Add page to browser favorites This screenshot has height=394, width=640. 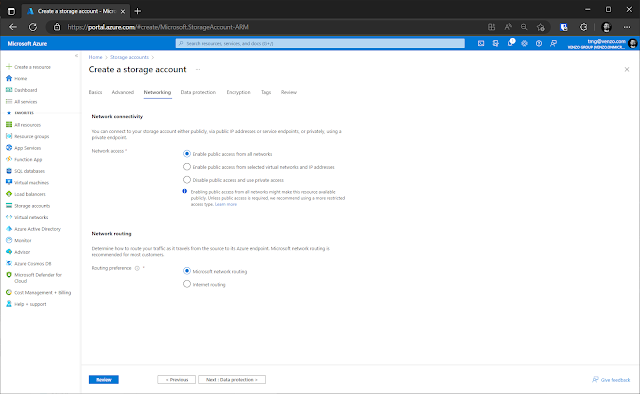click(x=541, y=27)
